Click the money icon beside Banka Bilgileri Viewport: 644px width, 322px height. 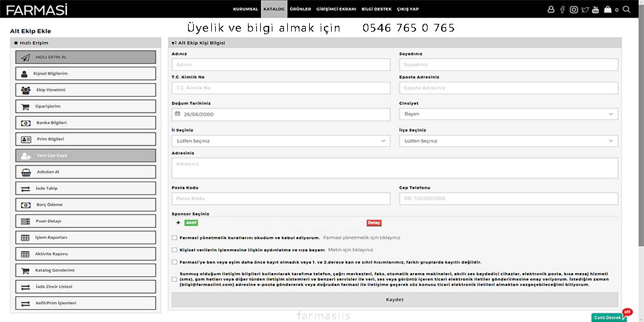tap(26, 123)
